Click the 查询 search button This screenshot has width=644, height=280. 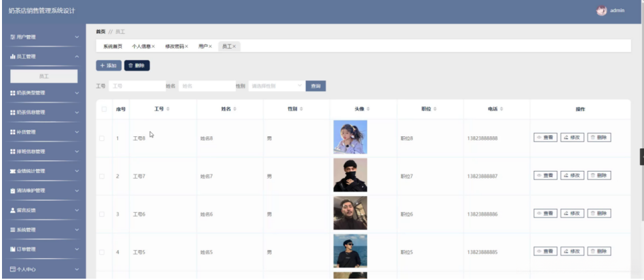(316, 86)
